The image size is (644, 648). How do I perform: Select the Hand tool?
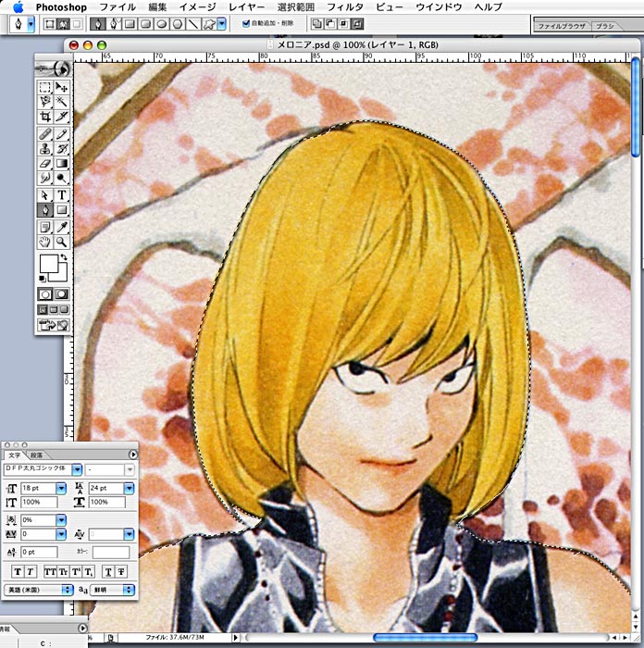point(45,242)
